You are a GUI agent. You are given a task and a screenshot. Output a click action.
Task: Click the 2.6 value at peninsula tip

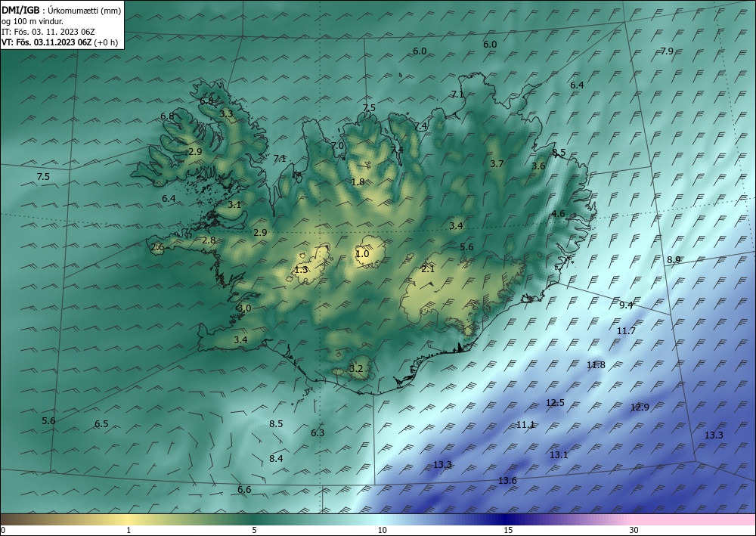[x=157, y=247]
